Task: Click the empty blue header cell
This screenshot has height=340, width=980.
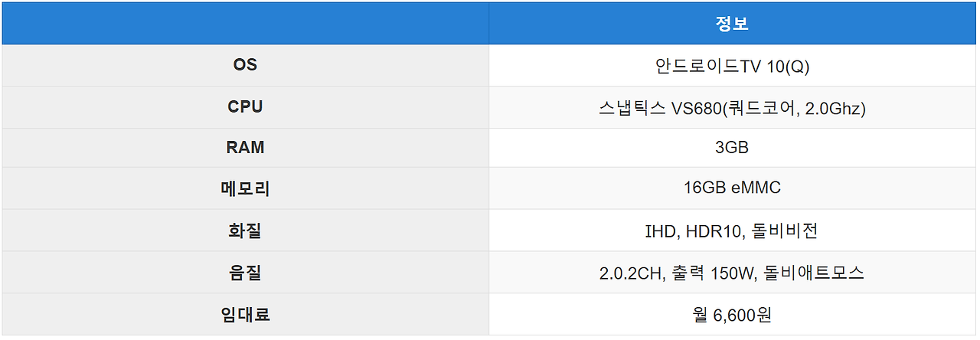Action: (x=245, y=23)
